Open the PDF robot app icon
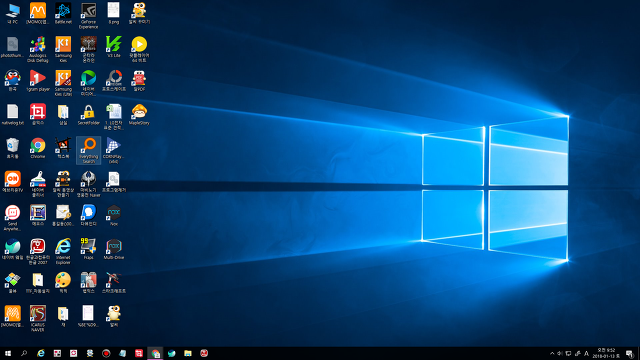The width and height of the screenshot is (640, 360). [139, 81]
